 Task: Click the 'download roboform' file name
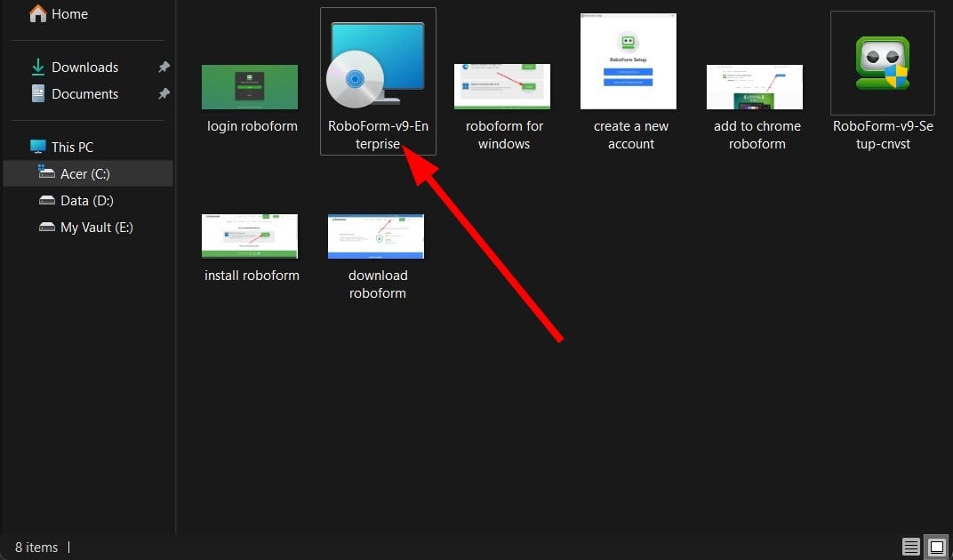click(378, 284)
